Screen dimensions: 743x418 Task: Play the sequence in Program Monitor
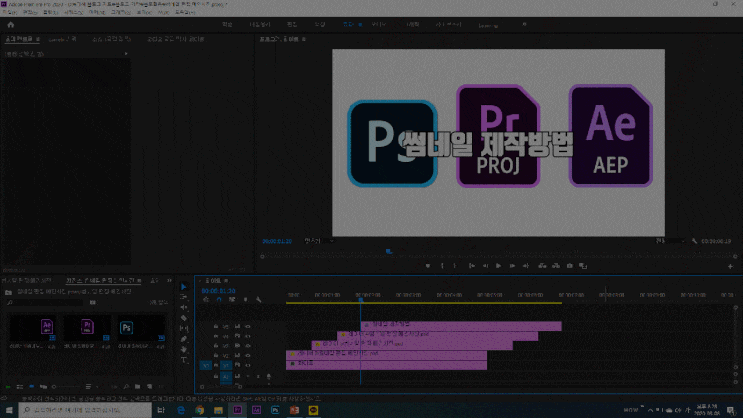tap(498, 266)
